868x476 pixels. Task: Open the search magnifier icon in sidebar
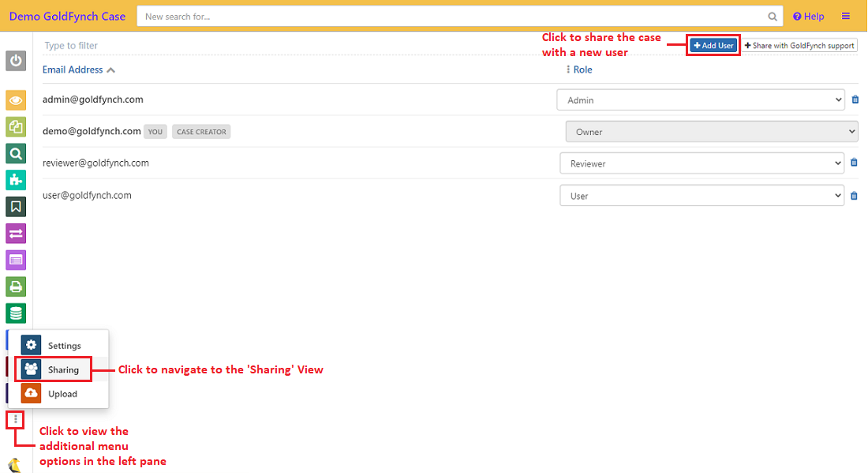click(16, 153)
